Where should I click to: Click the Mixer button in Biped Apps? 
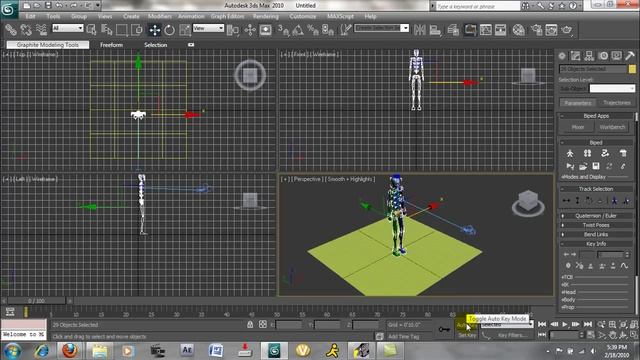point(578,127)
